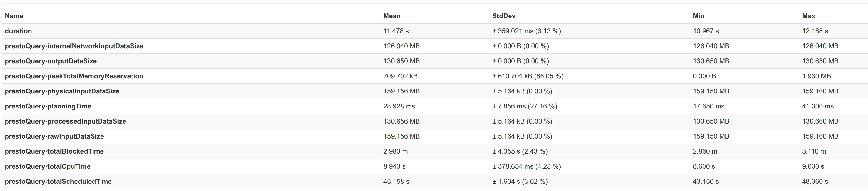Click the StdDev column header
The height and width of the screenshot is (191, 868).
tap(504, 16)
